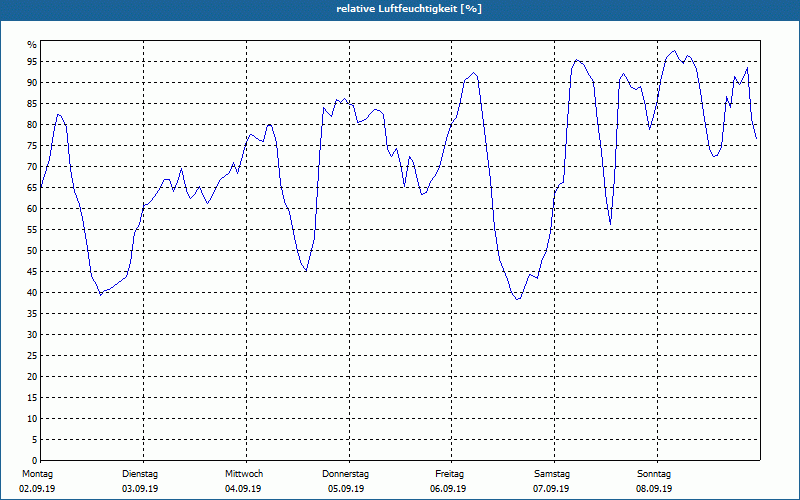Click the '75' y-axis value
The height and width of the screenshot is (500, 800).
[x=32, y=145]
